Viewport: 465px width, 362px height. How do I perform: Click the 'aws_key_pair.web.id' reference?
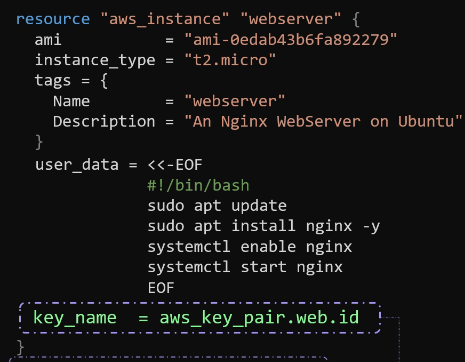259,318
